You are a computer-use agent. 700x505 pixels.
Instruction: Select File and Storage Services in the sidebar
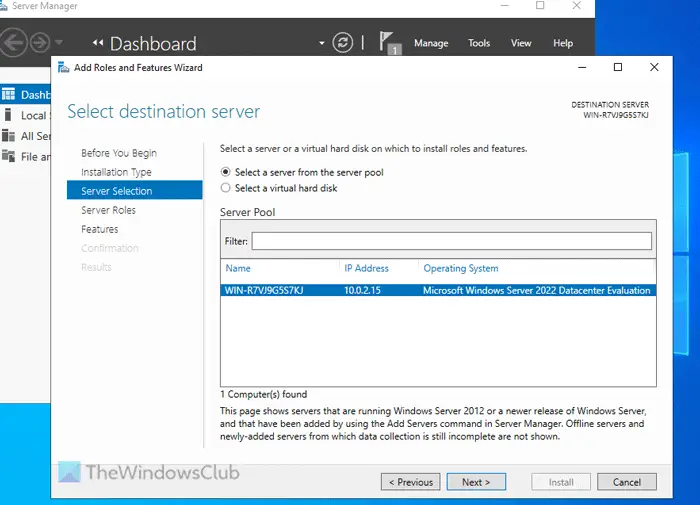pos(25,156)
